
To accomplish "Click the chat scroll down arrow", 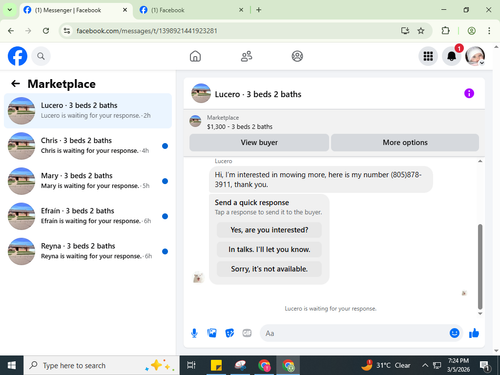I will click(x=480, y=314).
